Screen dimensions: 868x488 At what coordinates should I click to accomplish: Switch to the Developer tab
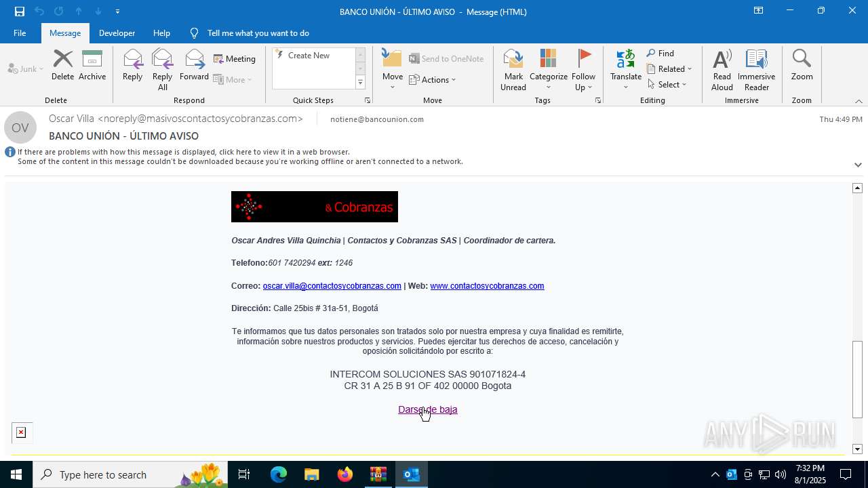tap(117, 33)
